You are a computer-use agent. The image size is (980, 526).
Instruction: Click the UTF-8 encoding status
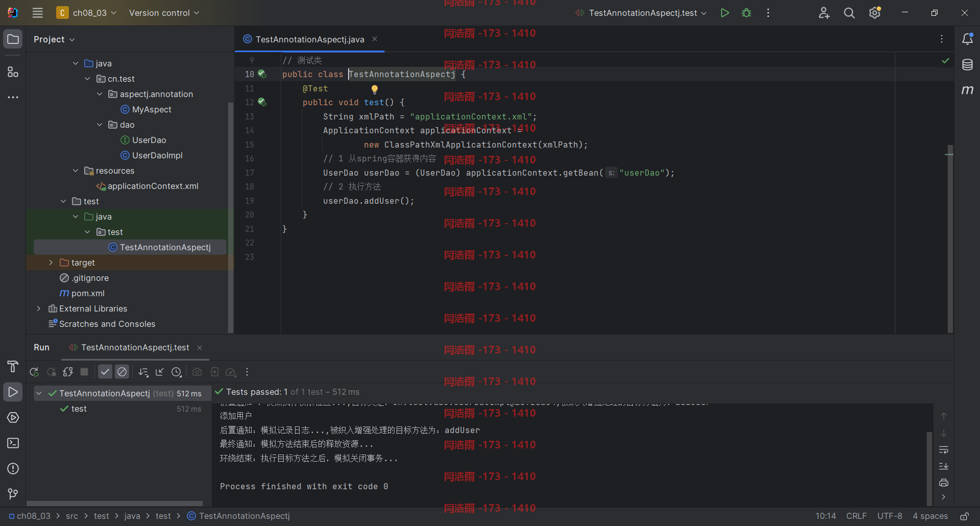click(x=890, y=516)
